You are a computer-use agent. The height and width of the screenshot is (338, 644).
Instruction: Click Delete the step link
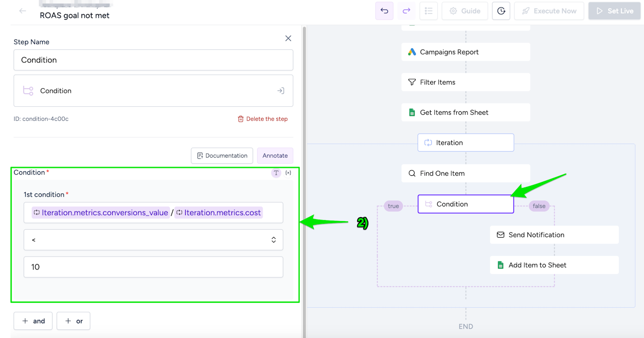coord(263,119)
